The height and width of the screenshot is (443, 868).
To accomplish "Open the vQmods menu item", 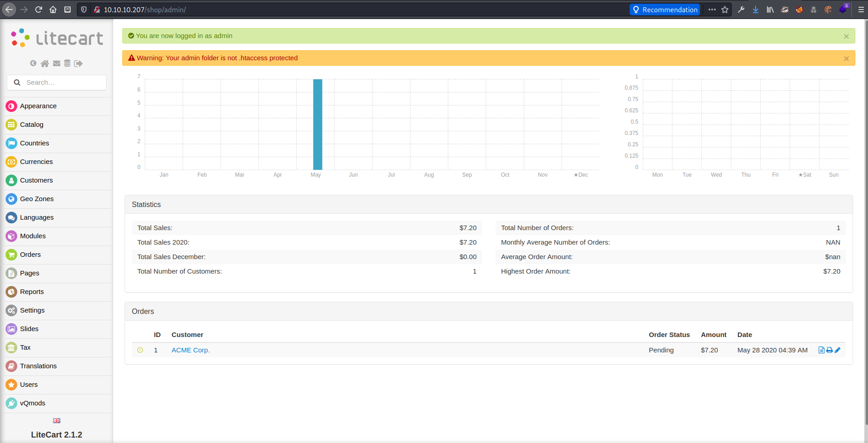I will click(x=33, y=403).
